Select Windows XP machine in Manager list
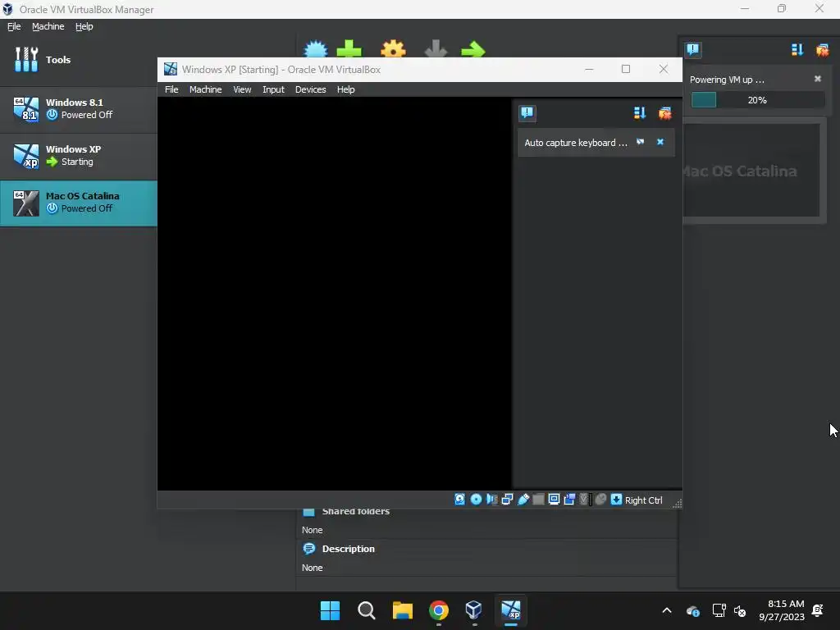Image resolution: width=840 pixels, height=630 pixels. tap(79, 156)
